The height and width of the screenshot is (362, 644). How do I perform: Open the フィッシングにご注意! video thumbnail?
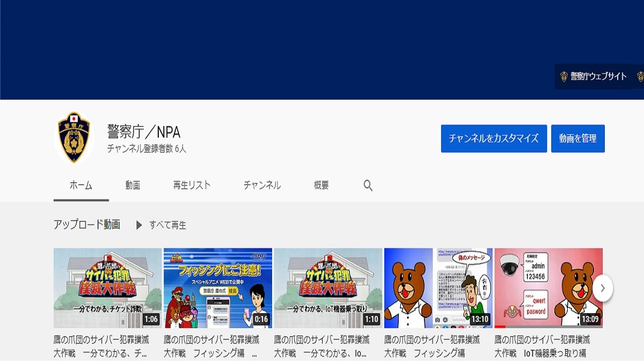coord(218,288)
